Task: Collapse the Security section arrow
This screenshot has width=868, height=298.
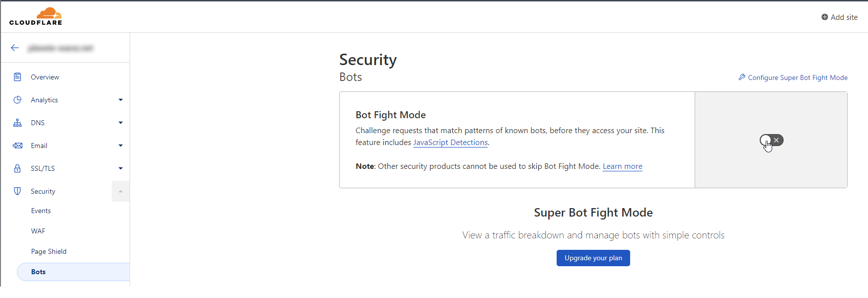Action: click(121, 191)
